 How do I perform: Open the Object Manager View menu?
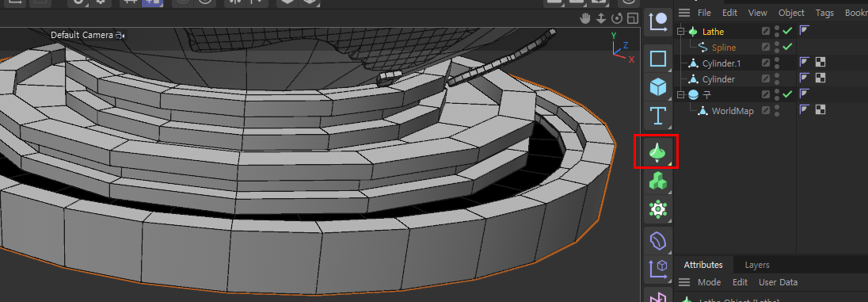[757, 13]
